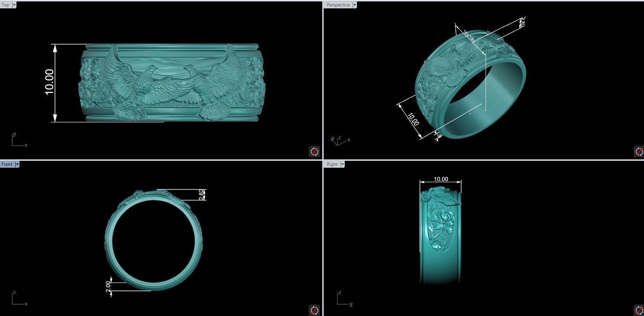
Task: Select the flower relief on ring in Right view
Action: [x=441, y=225]
